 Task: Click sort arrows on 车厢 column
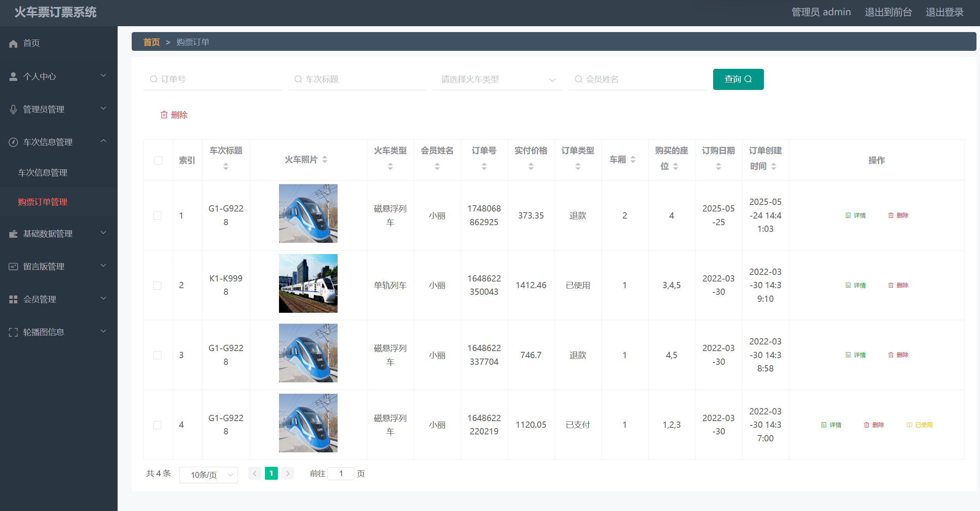point(633,160)
